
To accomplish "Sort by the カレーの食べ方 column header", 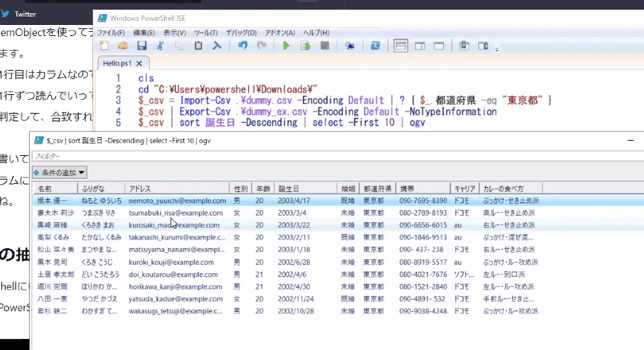I will tap(510, 189).
